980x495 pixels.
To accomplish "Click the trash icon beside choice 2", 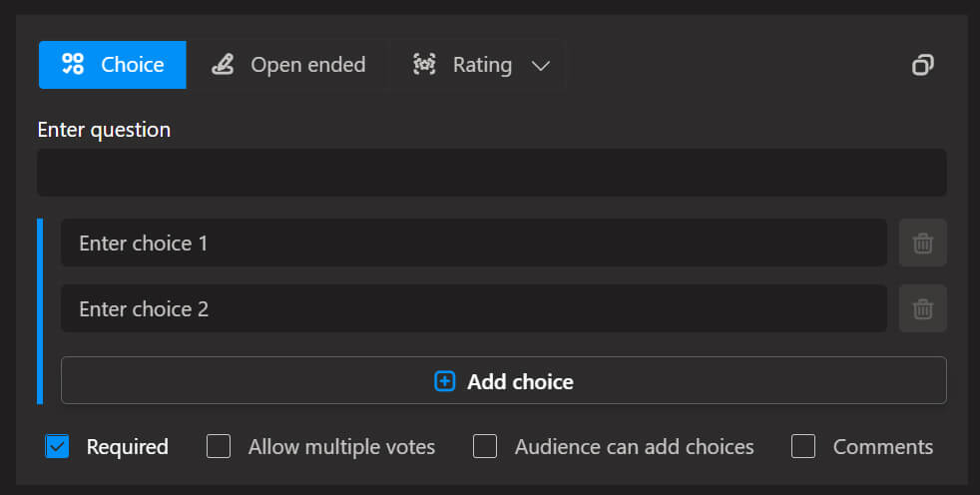I will [x=923, y=308].
